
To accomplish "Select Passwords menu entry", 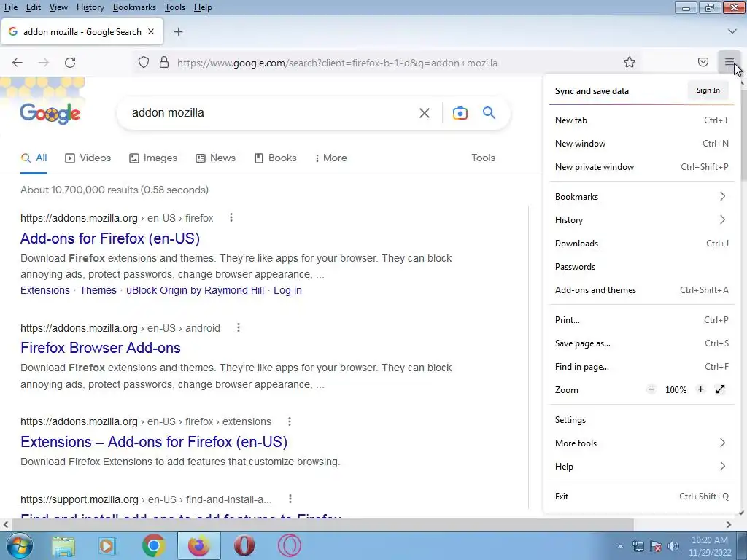I will [642, 267].
